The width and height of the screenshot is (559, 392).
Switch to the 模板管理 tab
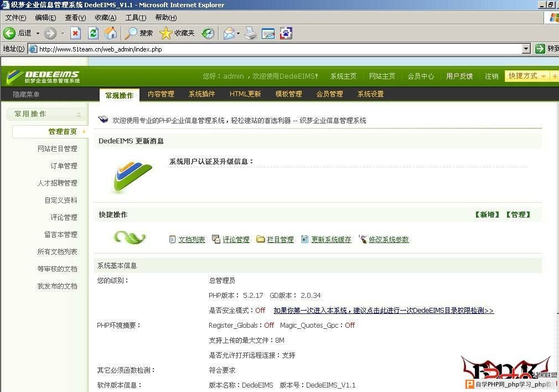[x=288, y=94]
